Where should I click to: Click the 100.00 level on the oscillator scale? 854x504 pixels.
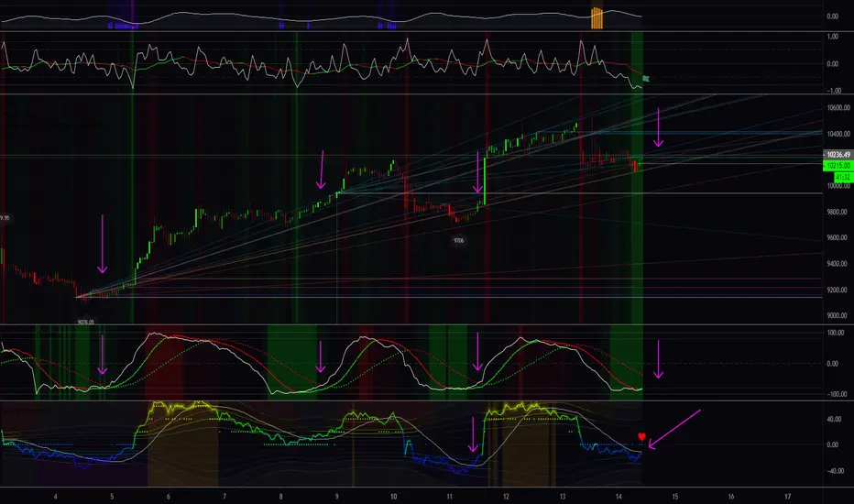(x=837, y=333)
